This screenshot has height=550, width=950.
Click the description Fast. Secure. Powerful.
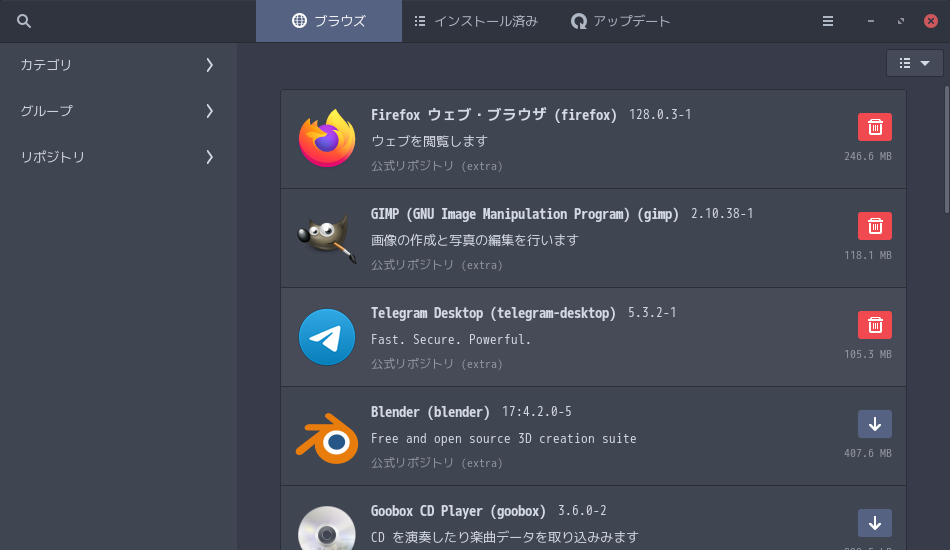pyautogui.click(x=451, y=339)
